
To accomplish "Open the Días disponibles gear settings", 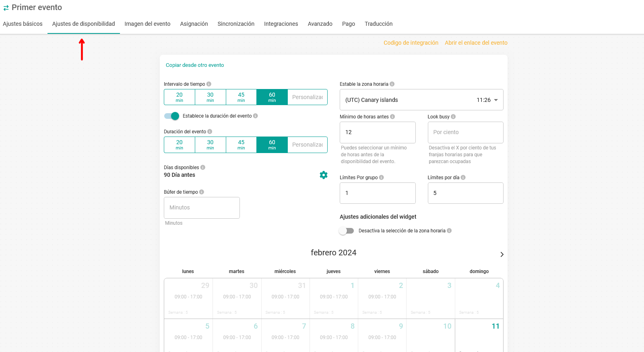I will click(x=323, y=175).
